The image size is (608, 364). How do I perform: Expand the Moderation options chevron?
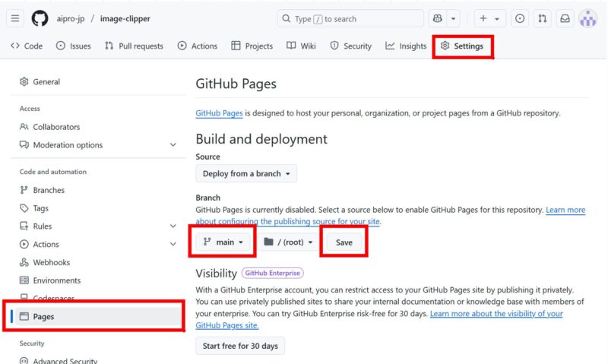[x=173, y=145]
